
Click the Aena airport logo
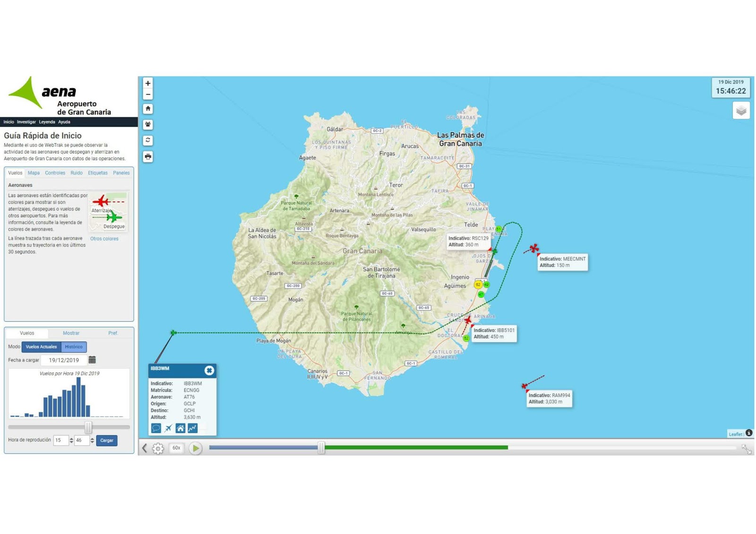click(60, 95)
